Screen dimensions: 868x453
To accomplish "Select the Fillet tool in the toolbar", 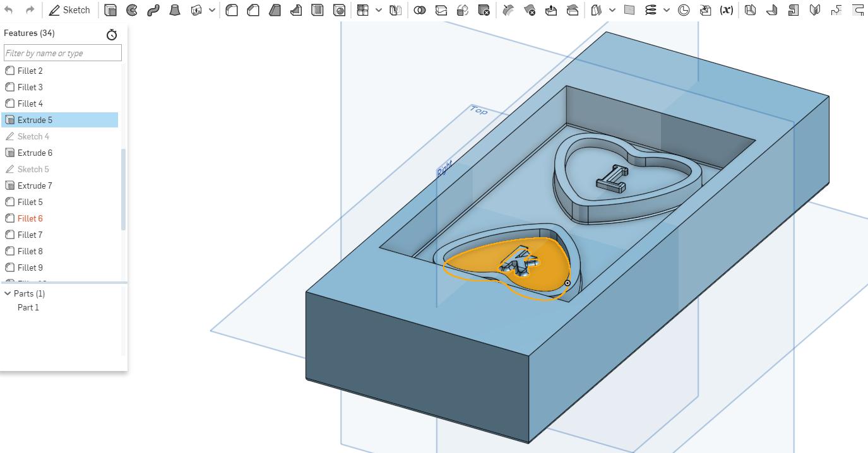I will 232,10.
